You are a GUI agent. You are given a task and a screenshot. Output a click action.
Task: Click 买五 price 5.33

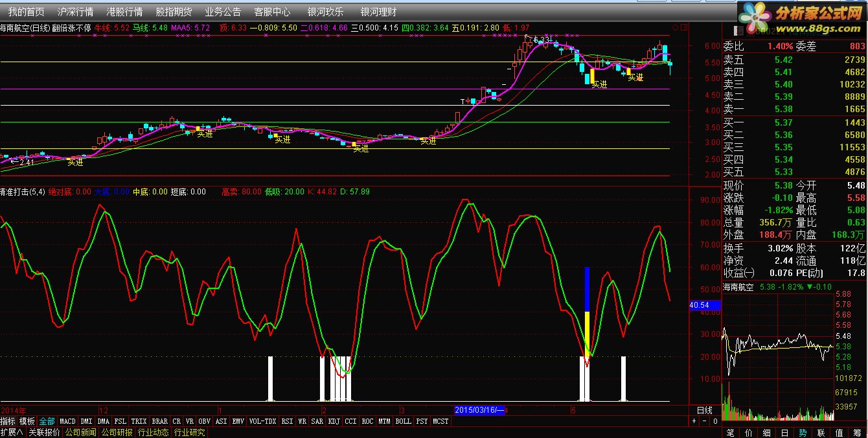pos(783,172)
